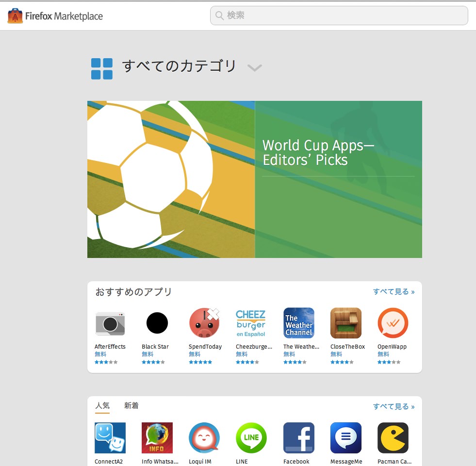Click the star rating under Black Star
This screenshot has width=476, height=466.
coord(153,362)
